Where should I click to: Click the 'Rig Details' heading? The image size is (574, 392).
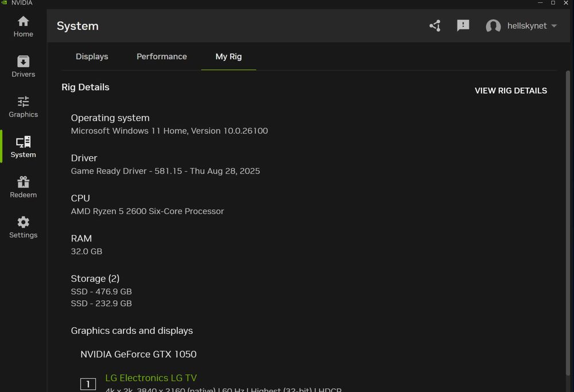tap(86, 87)
